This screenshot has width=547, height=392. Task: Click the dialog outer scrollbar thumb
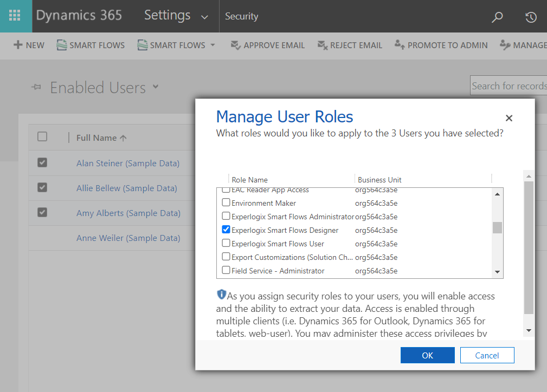(x=529, y=247)
